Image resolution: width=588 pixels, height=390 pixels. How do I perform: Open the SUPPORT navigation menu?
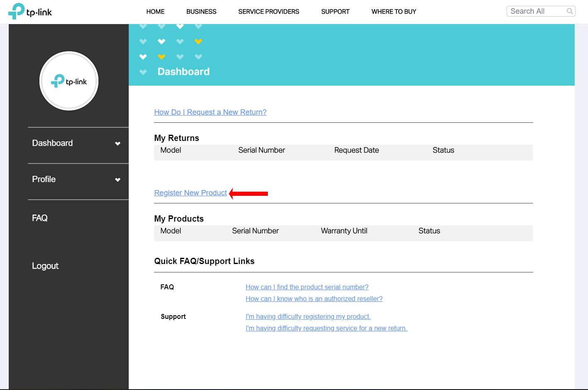335,12
